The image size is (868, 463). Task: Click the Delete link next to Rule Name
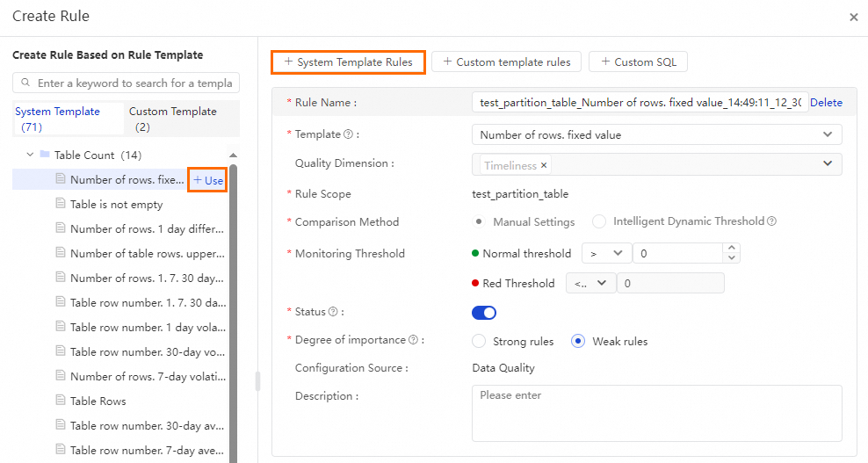(x=826, y=103)
